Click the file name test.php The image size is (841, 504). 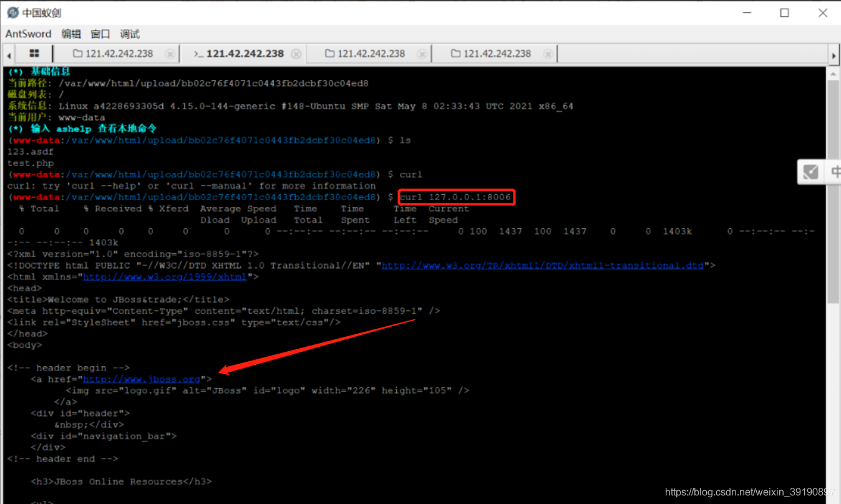[31, 163]
